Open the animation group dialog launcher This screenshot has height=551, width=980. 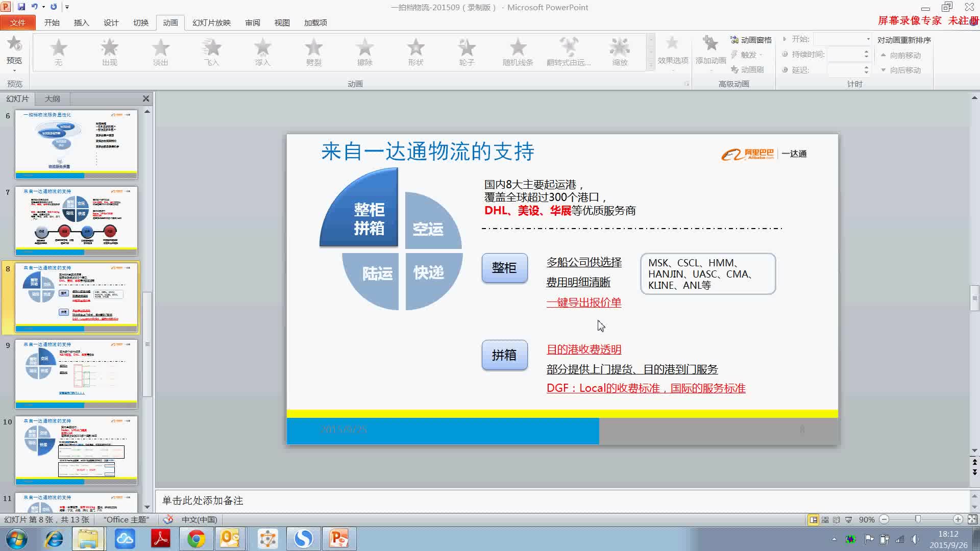pos(687,84)
